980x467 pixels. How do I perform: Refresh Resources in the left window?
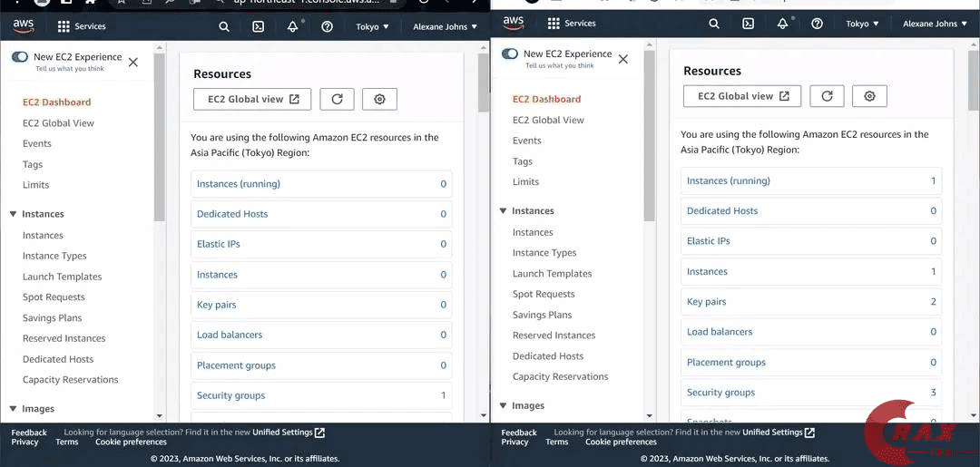tap(337, 100)
